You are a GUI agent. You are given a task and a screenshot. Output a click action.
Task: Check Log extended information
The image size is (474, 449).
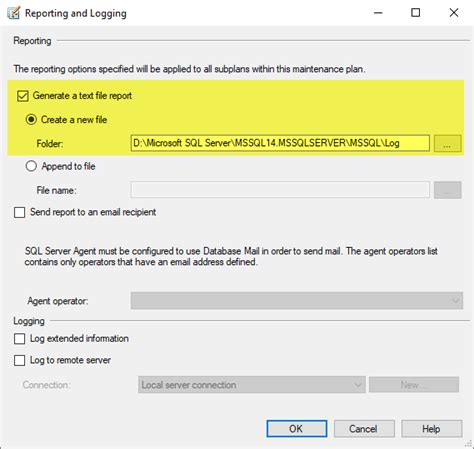pos(20,339)
